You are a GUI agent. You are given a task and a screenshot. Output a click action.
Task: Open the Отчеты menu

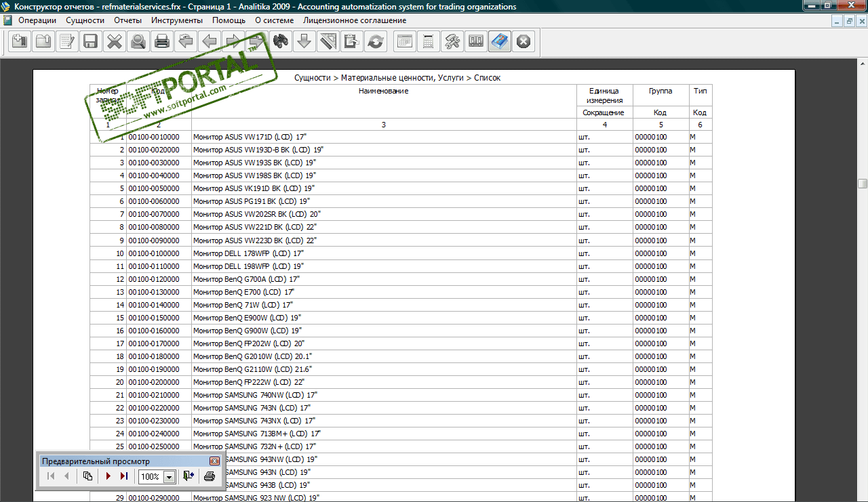click(127, 20)
